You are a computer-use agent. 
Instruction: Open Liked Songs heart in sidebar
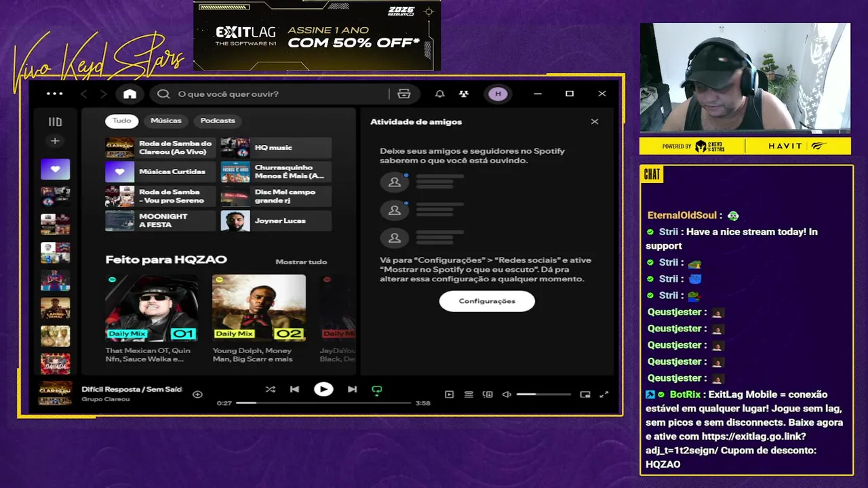pyautogui.click(x=55, y=169)
